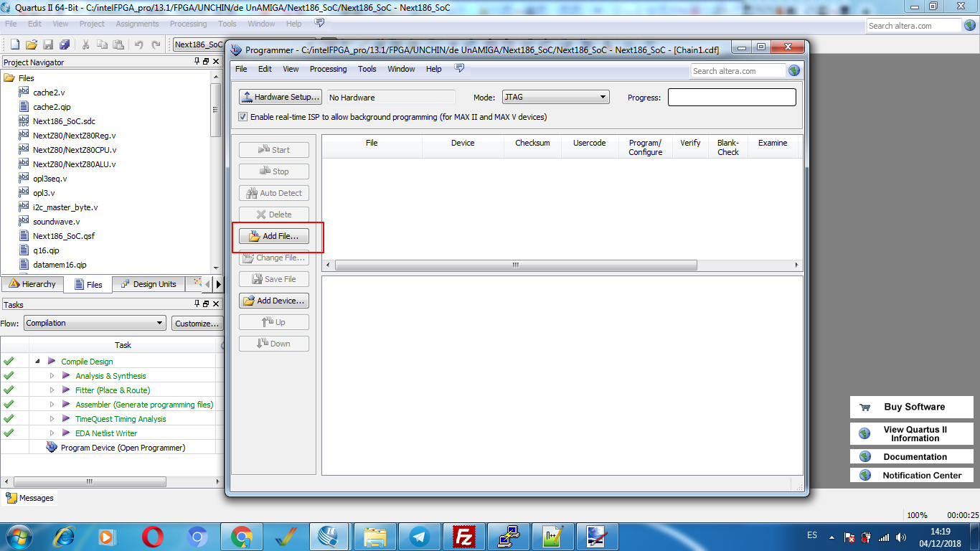The width and height of the screenshot is (980, 551).
Task: Open the Flow Compilation dropdown
Action: coord(95,323)
